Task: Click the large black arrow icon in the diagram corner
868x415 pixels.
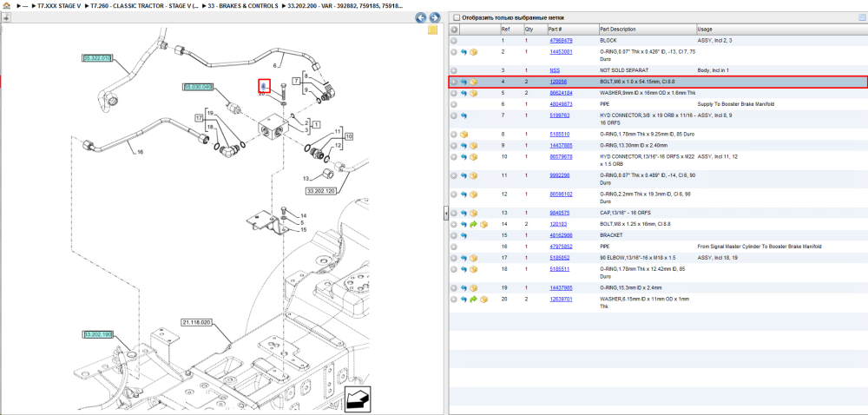Action: pyautogui.click(x=358, y=399)
